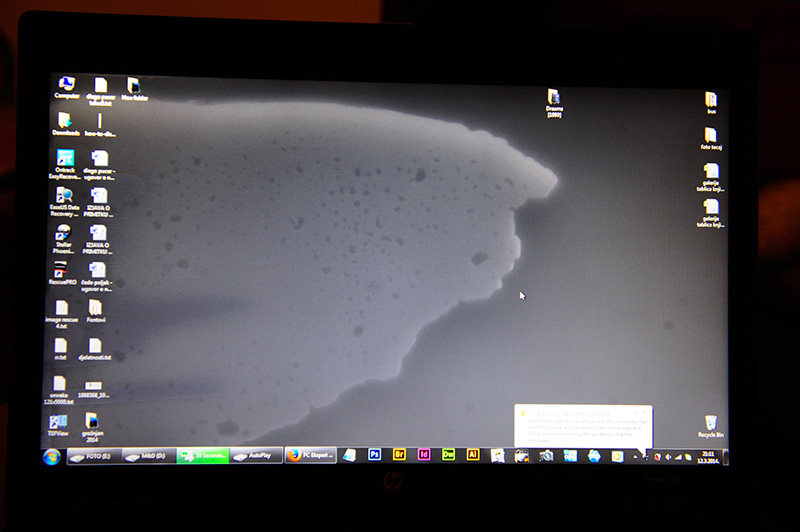Image resolution: width=800 pixels, height=532 pixels.
Task: Open the green 10 Seconds... progress taskbar item
Action: pos(203,455)
